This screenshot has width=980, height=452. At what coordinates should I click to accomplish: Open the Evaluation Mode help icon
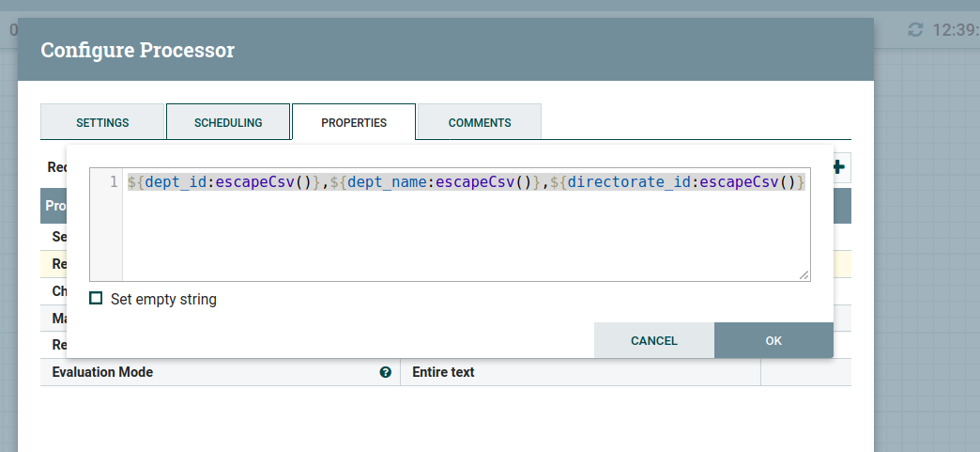click(385, 372)
